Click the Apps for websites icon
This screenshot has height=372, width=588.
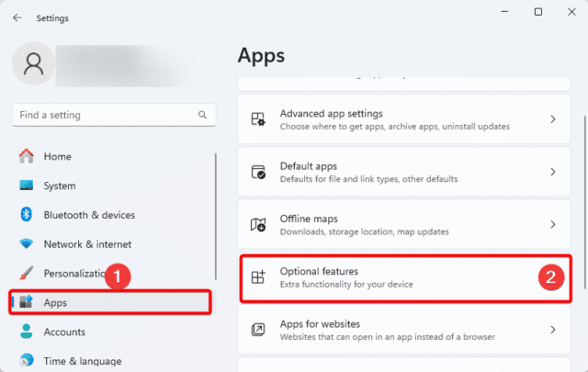[x=259, y=330]
